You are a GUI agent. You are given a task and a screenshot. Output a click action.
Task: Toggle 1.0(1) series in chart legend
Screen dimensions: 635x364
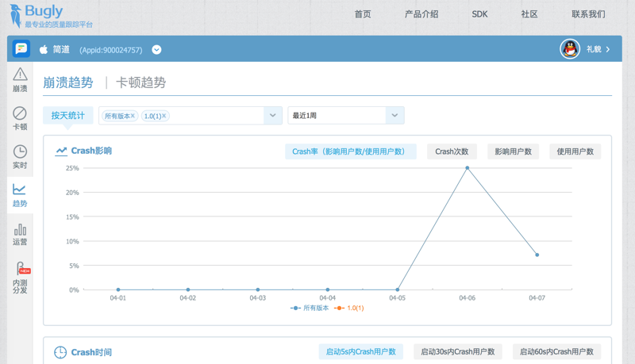pyautogui.click(x=350, y=308)
